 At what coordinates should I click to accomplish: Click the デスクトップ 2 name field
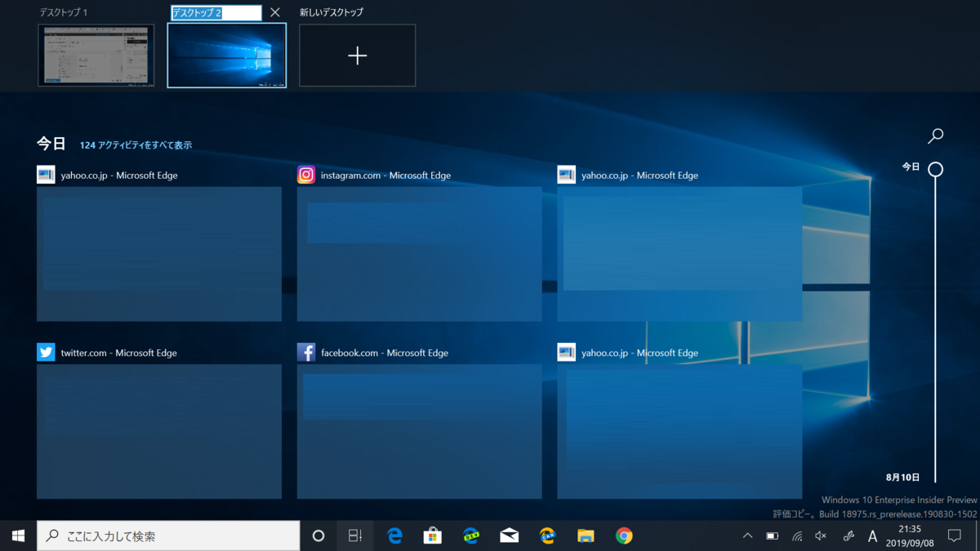point(216,13)
